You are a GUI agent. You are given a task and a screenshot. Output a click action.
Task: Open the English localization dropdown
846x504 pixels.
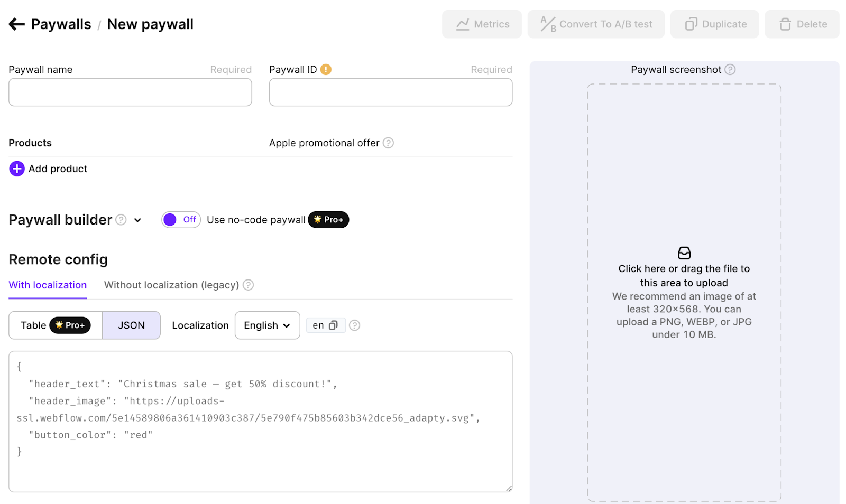(x=267, y=325)
